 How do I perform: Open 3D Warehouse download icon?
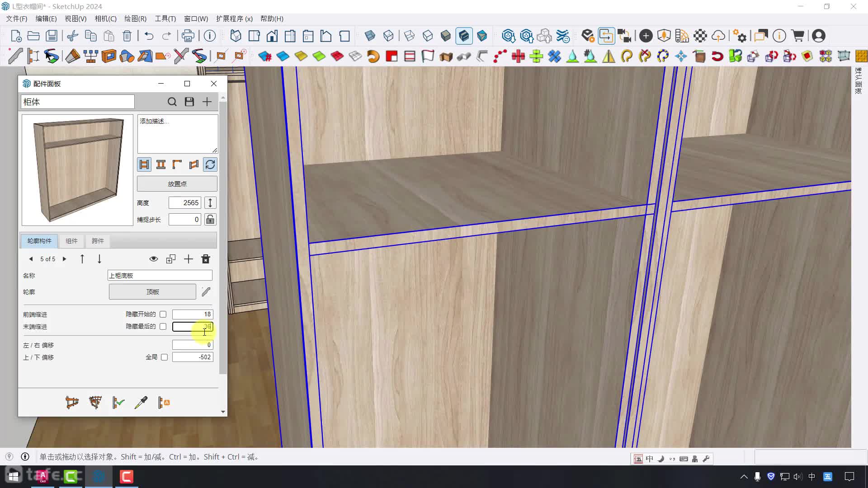pyautogui.click(x=508, y=36)
